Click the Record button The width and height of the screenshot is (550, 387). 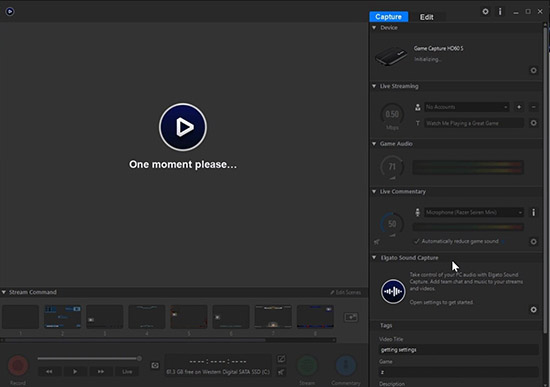point(18,365)
